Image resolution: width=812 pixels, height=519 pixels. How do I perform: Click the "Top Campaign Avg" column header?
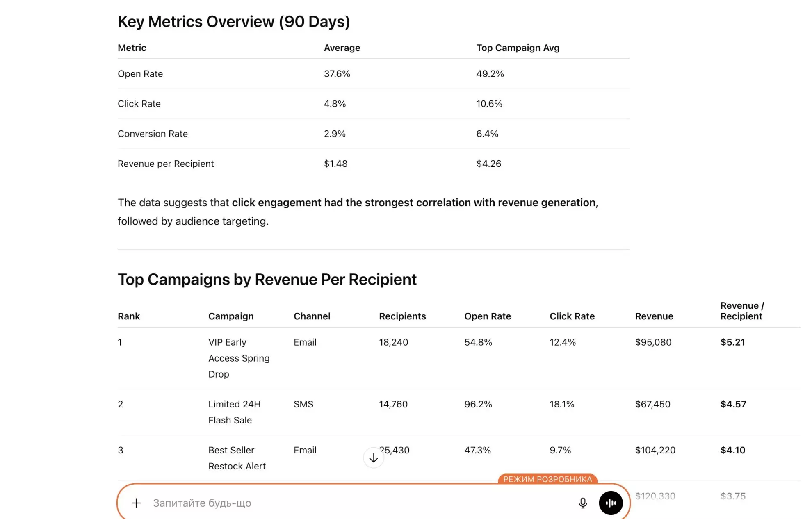(x=518, y=48)
